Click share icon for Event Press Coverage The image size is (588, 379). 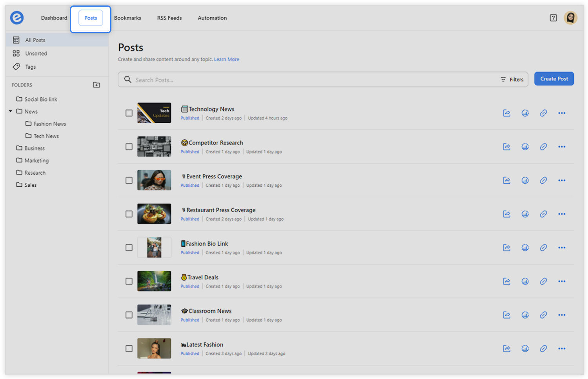pyautogui.click(x=507, y=180)
